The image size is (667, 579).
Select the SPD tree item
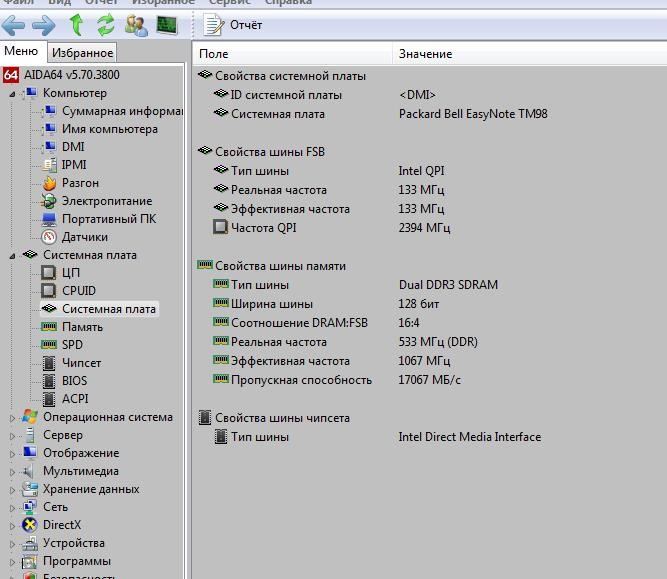tap(72, 345)
